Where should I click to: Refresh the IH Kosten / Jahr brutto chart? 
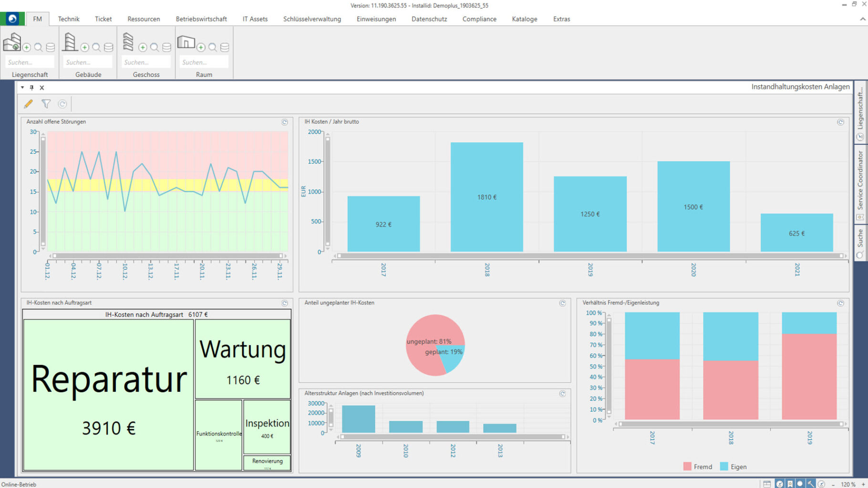tap(840, 122)
